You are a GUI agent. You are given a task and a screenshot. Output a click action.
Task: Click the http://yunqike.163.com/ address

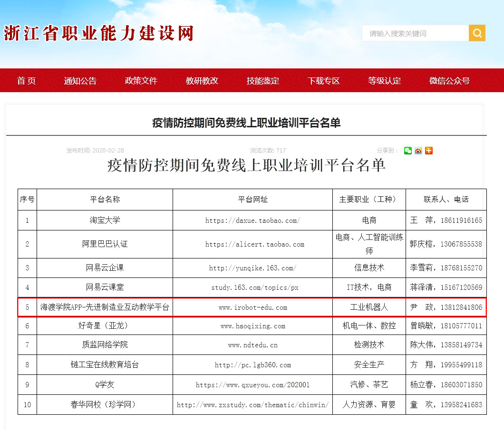pyautogui.click(x=252, y=268)
